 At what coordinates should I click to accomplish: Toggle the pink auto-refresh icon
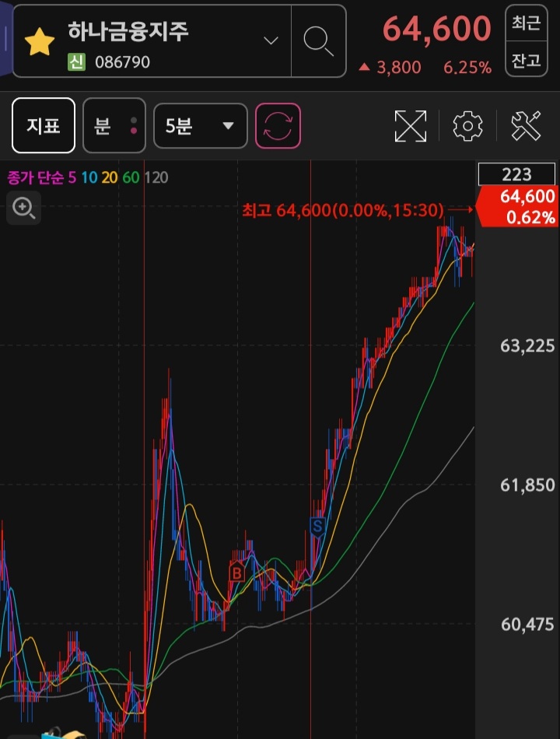278,126
